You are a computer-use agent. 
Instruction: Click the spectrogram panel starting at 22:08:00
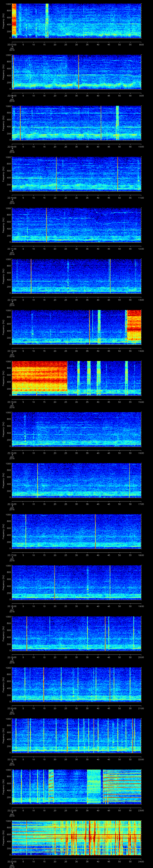click(77, 72)
